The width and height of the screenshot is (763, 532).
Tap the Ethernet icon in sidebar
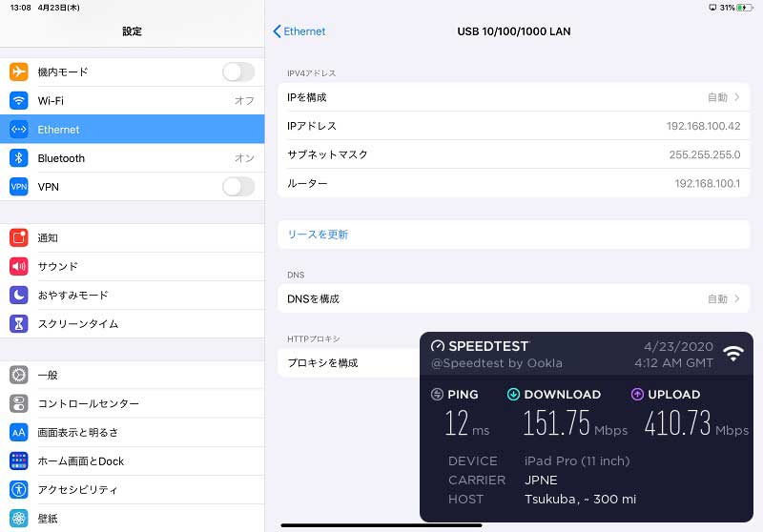point(18,130)
